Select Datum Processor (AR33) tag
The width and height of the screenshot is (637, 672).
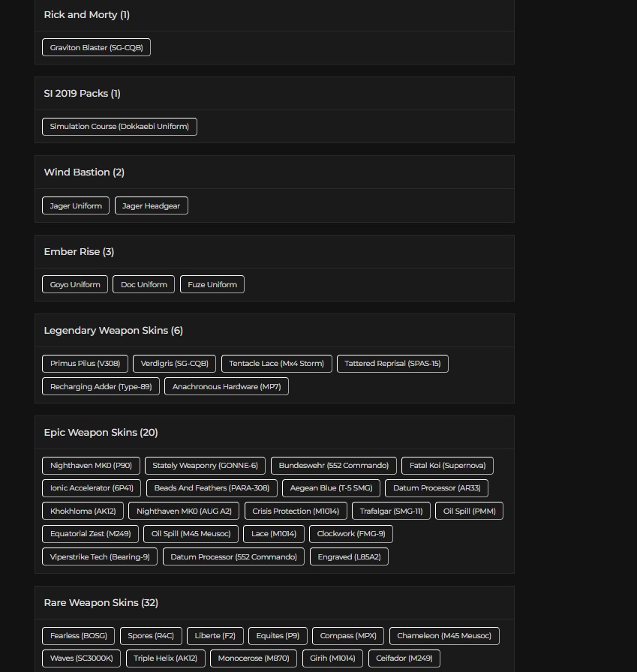click(x=437, y=488)
